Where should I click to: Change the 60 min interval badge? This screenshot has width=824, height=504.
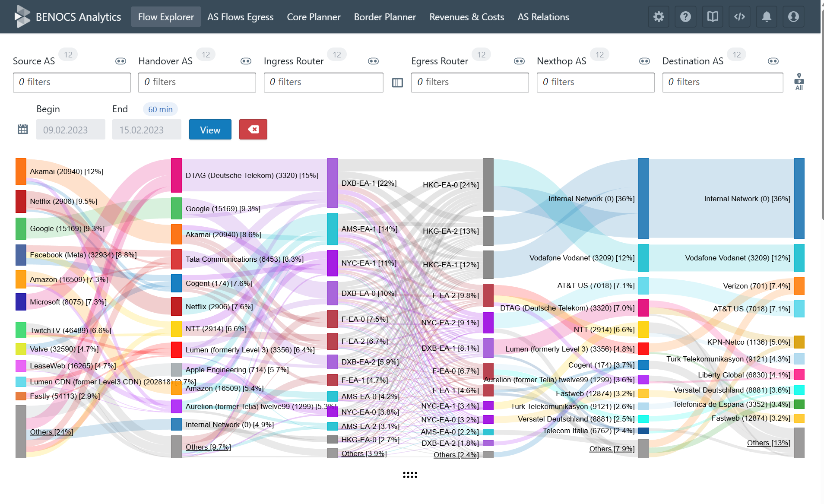[x=160, y=109]
